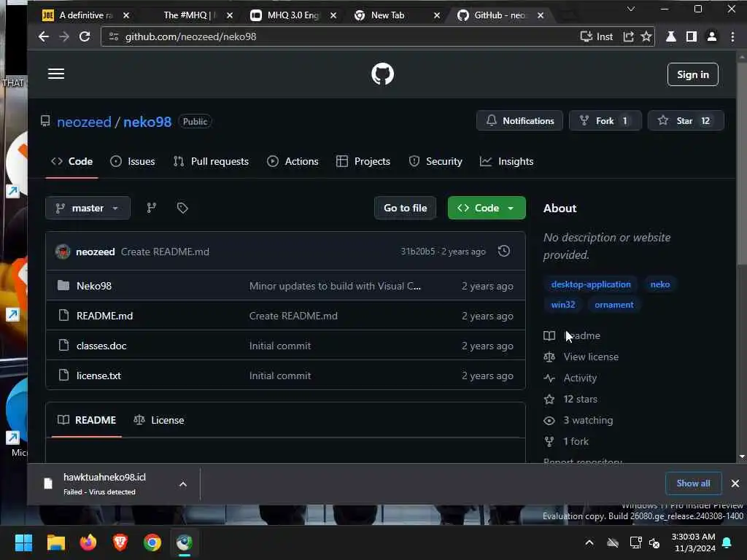Open neozeed commit author link
This screenshot has height=560, width=747.
click(96, 252)
